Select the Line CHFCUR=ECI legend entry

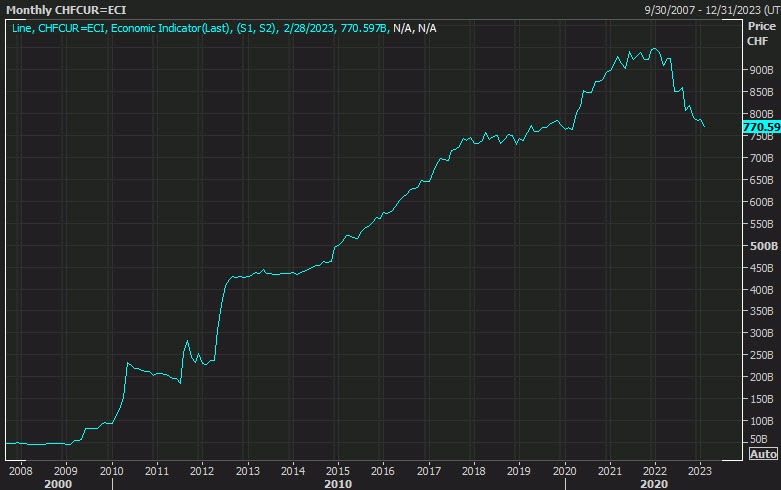(225, 28)
